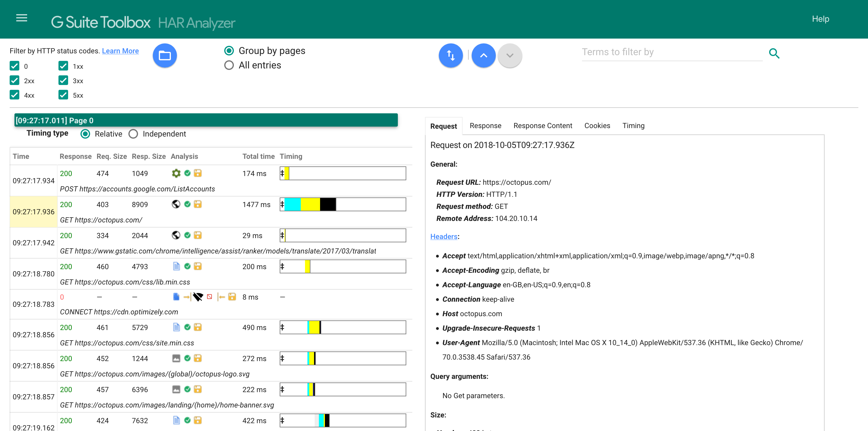Click image icon in octopus-logo.svg row

click(176, 358)
